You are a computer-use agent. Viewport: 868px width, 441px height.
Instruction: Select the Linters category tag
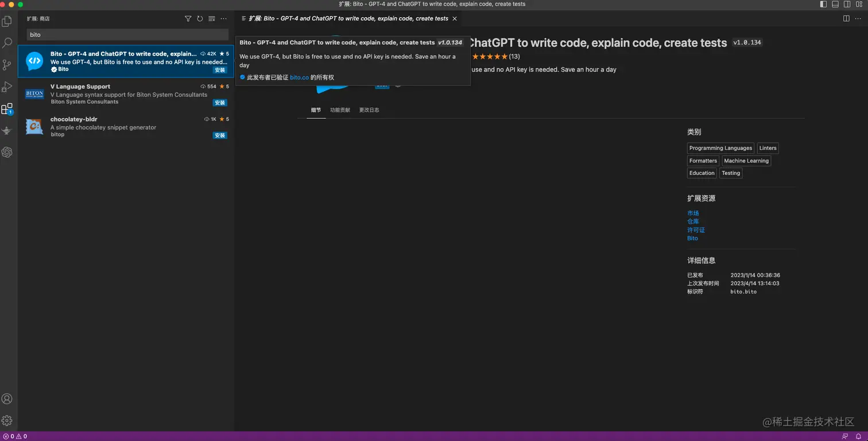coord(768,148)
